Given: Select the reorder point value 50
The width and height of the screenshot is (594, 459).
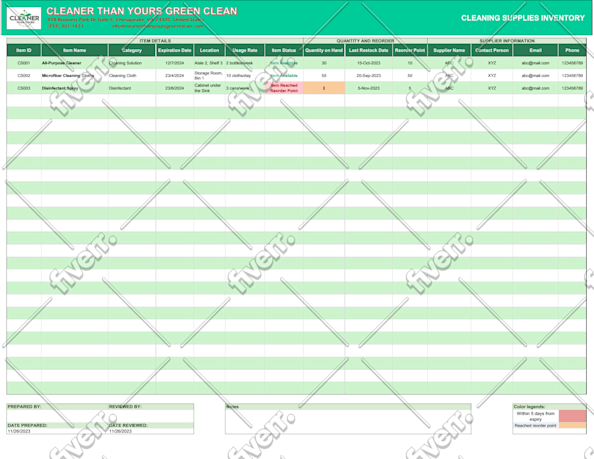Looking at the screenshot, I should click(410, 75).
